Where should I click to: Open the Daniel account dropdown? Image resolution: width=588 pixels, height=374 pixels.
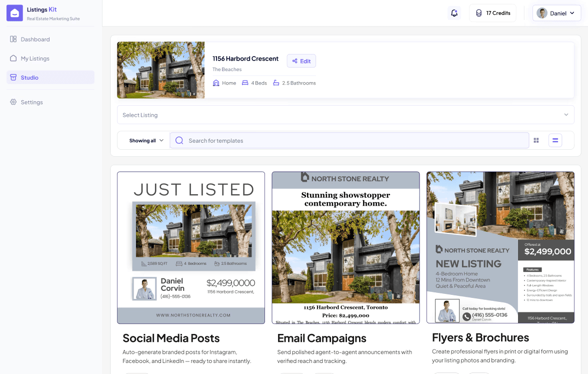pos(556,13)
